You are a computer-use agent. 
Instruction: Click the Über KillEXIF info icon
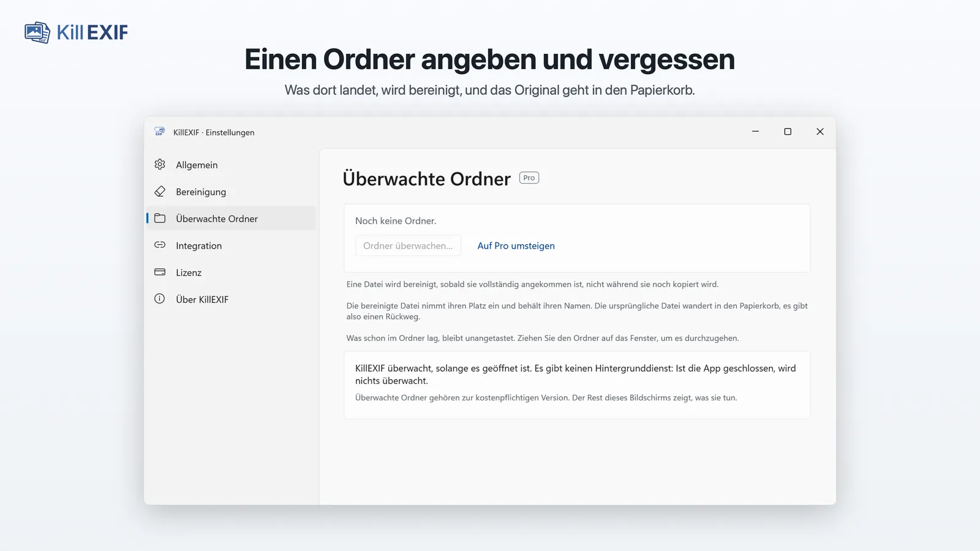coord(160,299)
